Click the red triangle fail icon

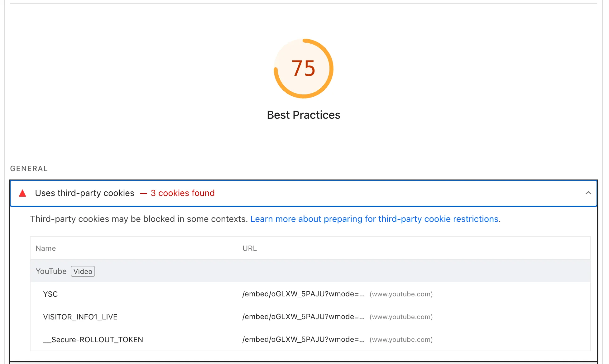[22, 193]
